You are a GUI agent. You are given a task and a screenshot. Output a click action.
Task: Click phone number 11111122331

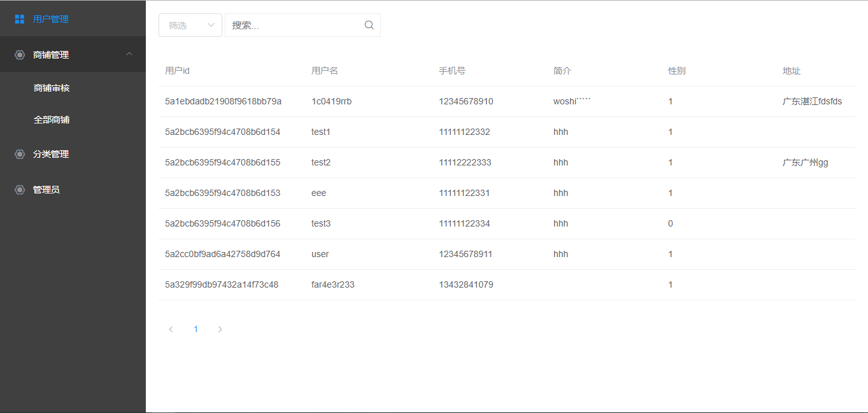[x=464, y=193]
